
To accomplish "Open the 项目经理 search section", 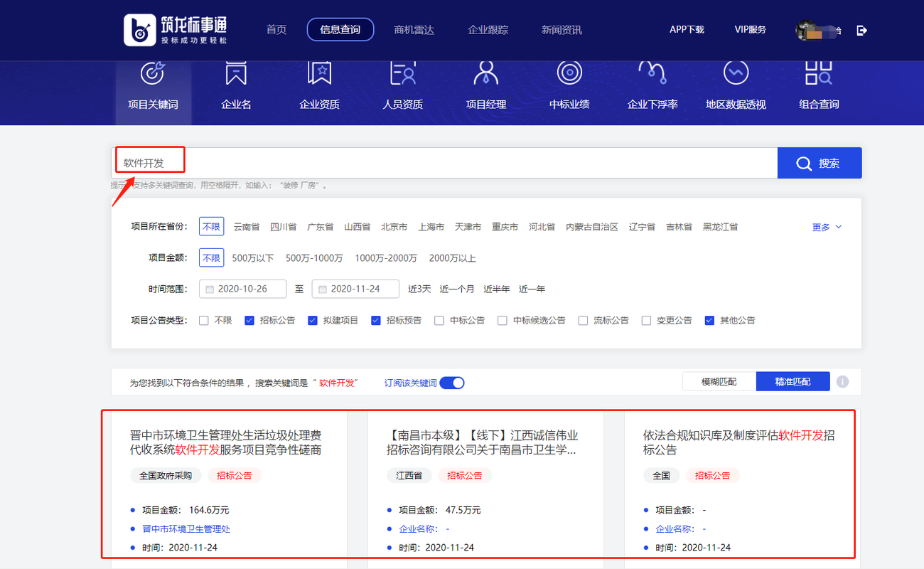I will pyautogui.click(x=485, y=73).
